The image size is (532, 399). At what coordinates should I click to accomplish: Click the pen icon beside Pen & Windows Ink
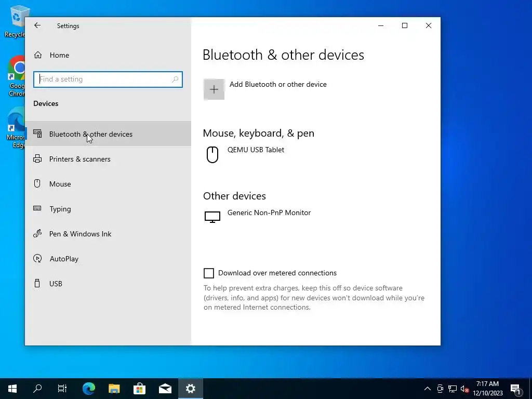click(x=37, y=233)
